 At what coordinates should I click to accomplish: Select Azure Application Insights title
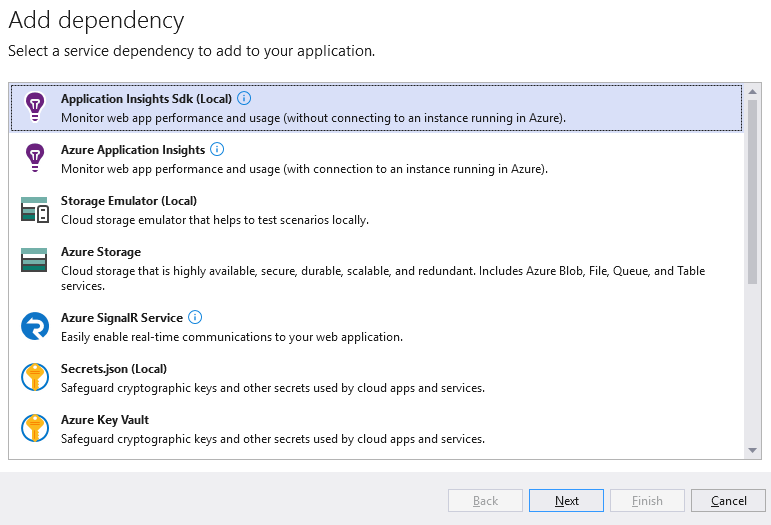click(133, 150)
